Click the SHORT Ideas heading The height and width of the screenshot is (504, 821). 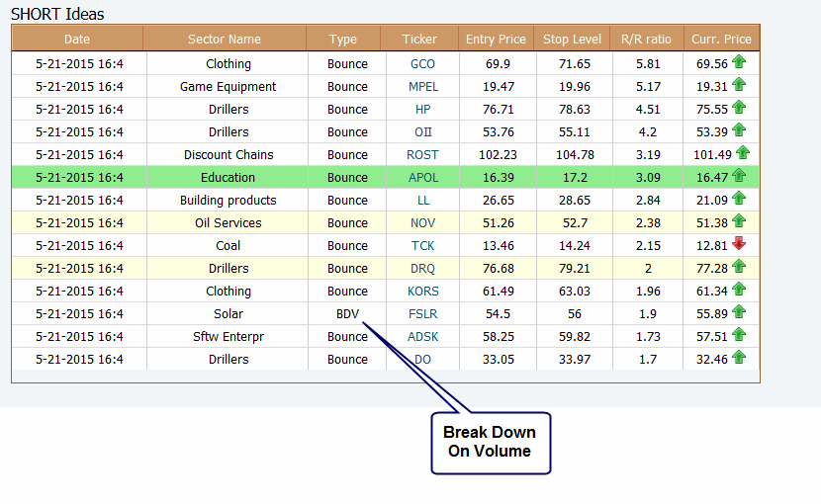tap(57, 14)
